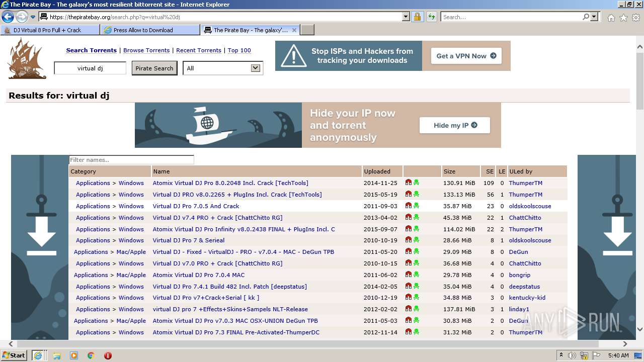
Task: Click the vertical scrollbar down arrow
Action: pyautogui.click(x=640, y=329)
